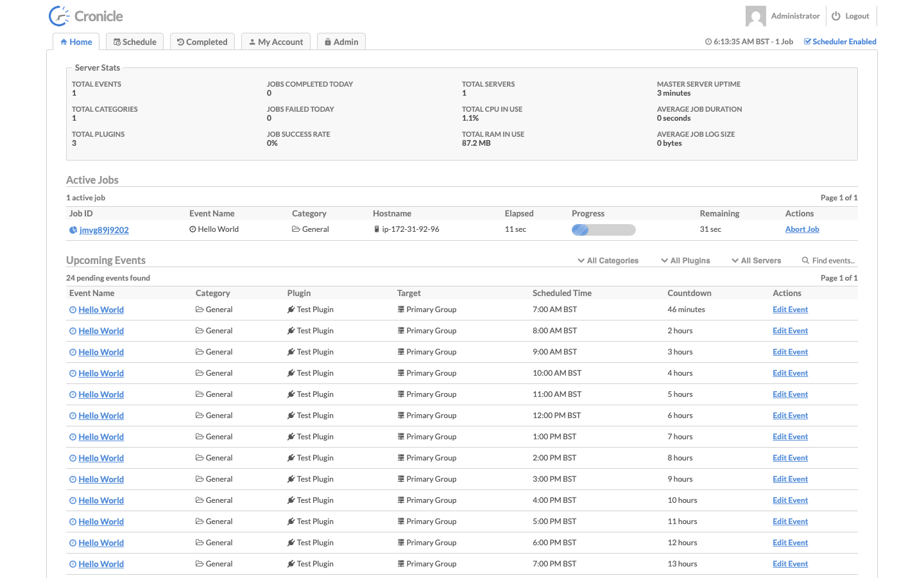Click the magnifier icon beside Find events

point(805,260)
